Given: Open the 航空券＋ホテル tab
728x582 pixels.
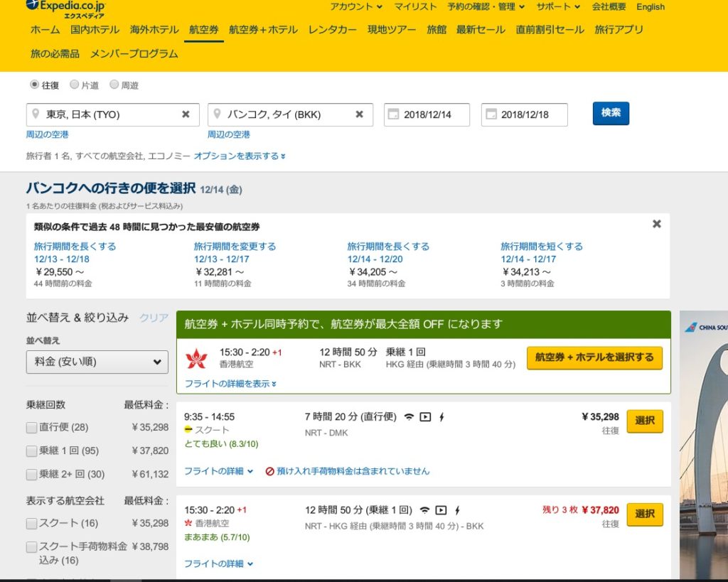Looking at the screenshot, I should coord(263,30).
